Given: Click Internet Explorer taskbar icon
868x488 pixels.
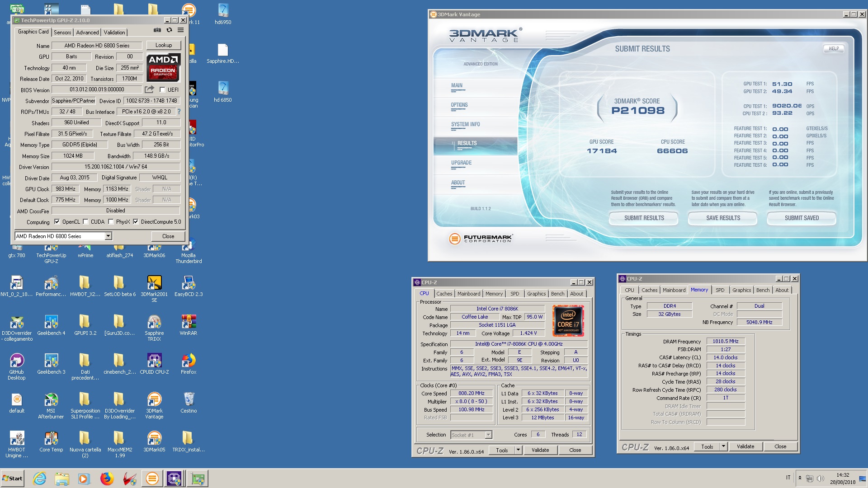Looking at the screenshot, I should [x=40, y=479].
